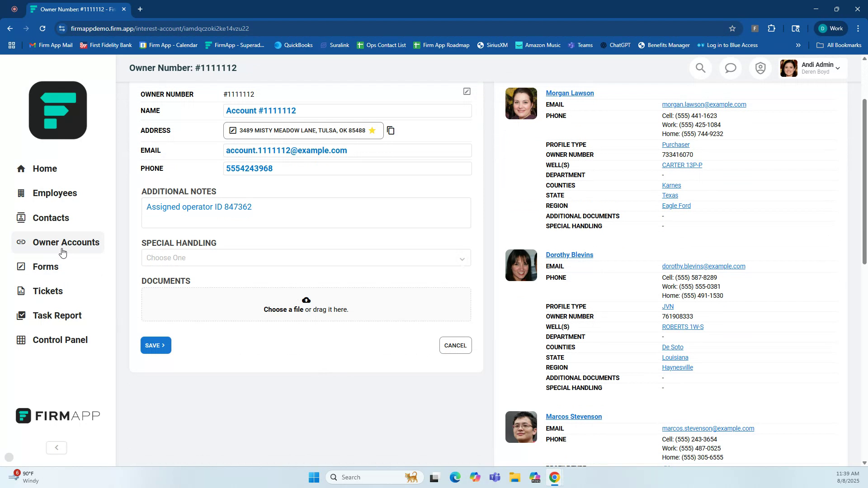Click the Choose a file upload area

coord(306,305)
